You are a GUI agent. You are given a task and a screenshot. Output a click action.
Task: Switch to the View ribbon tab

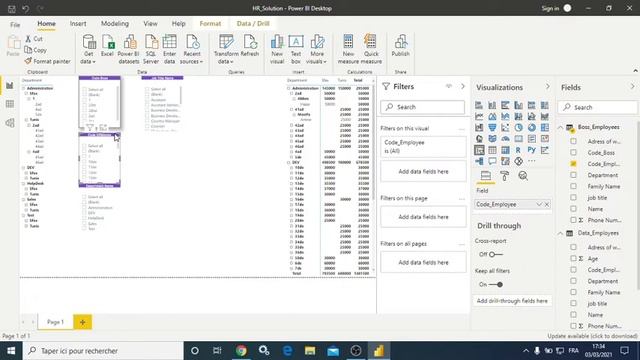click(150, 24)
